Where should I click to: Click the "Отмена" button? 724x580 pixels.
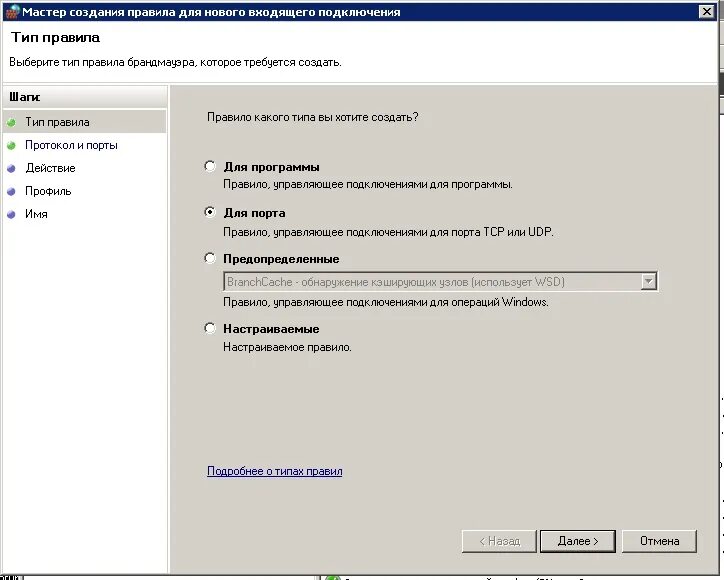click(659, 541)
